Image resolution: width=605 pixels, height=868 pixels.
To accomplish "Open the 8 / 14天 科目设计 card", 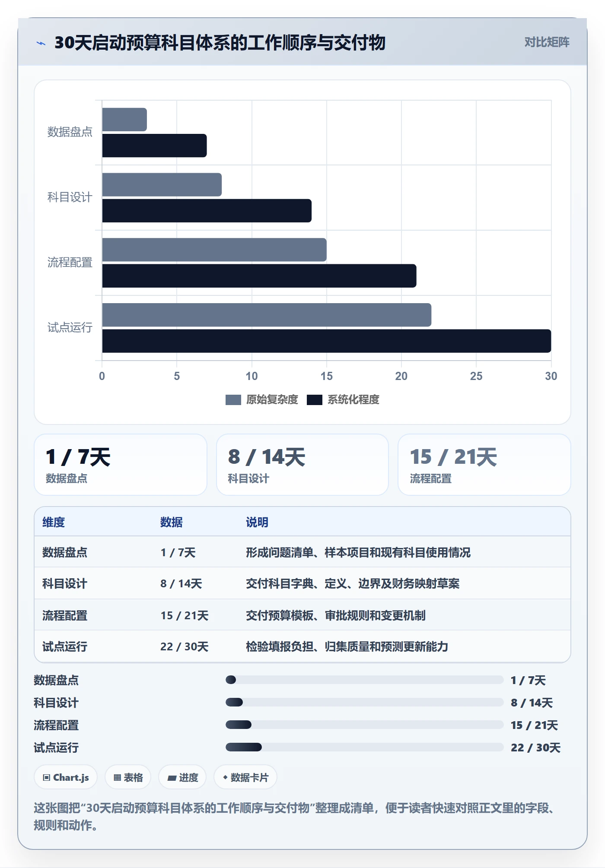I will (x=302, y=465).
